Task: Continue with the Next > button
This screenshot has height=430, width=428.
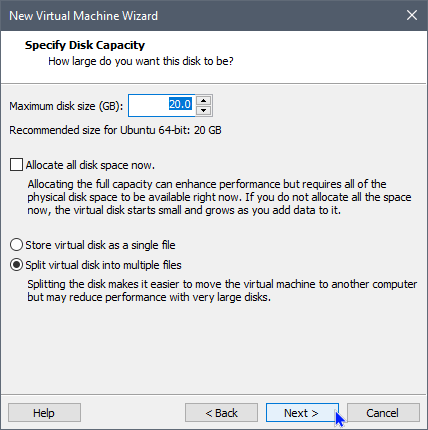Action: point(302,413)
